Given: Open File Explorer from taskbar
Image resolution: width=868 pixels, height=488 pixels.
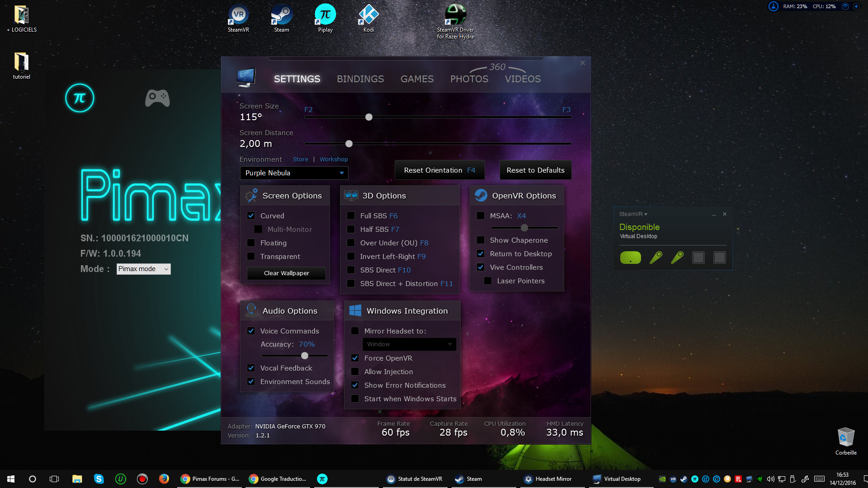Looking at the screenshot, I should point(77,479).
